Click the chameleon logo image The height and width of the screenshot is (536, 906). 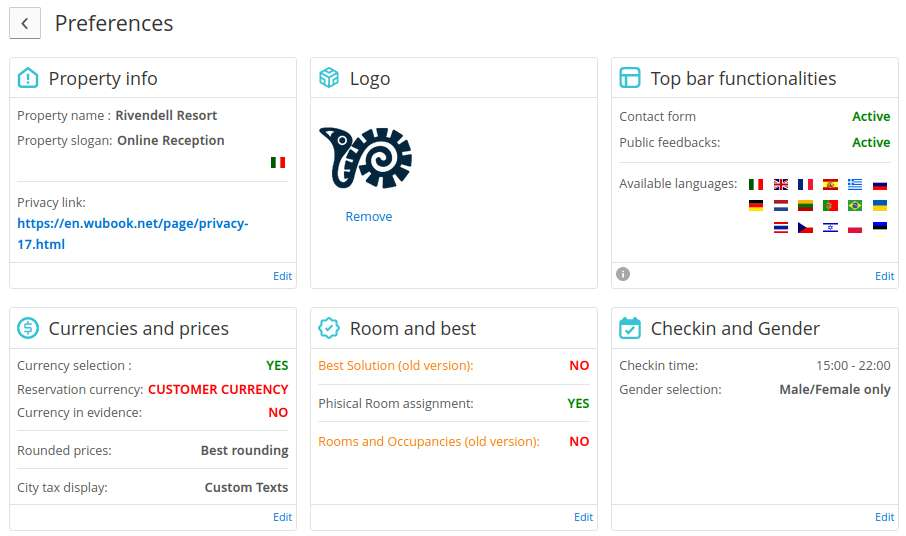366,158
